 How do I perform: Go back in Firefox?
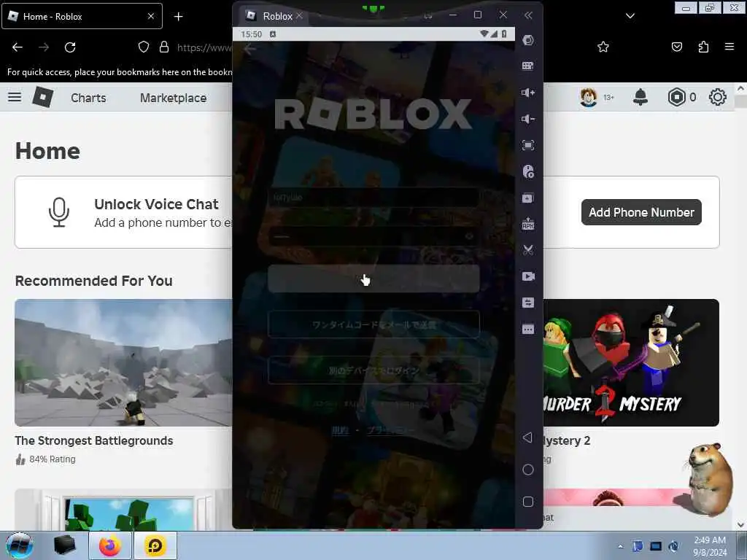tap(18, 47)
